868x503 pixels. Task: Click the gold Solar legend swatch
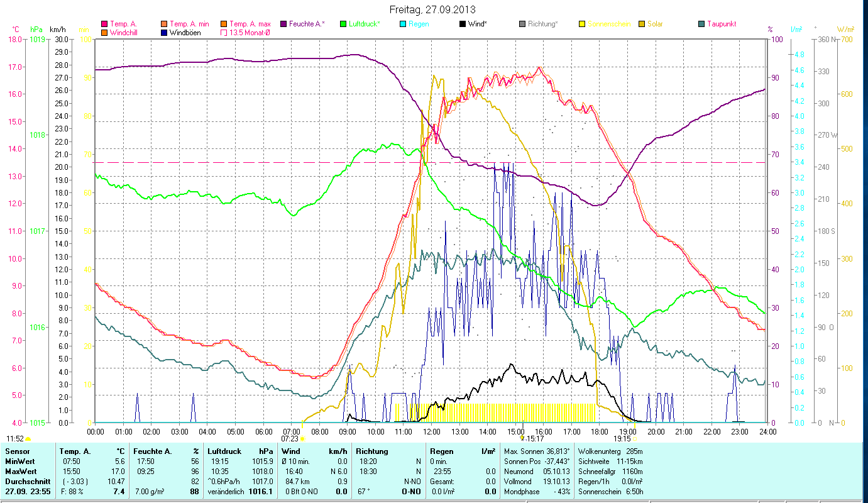click(x=642, y=24)
